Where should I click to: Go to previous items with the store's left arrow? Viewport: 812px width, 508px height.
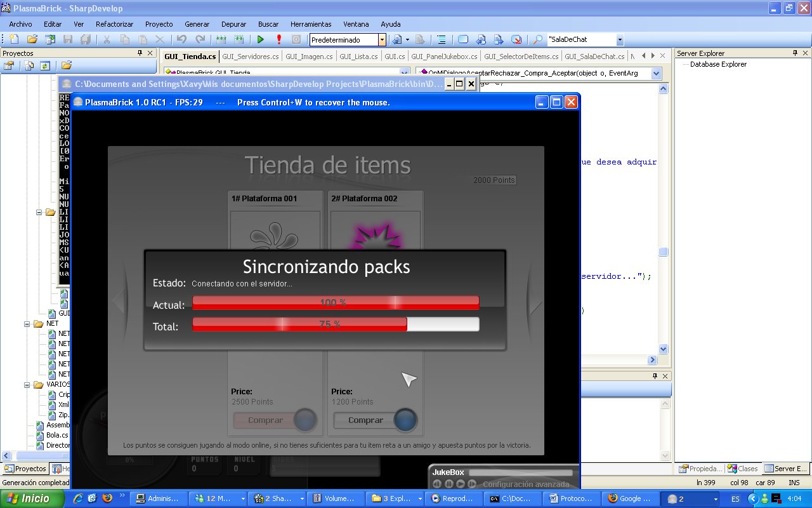tap(119, 301)
